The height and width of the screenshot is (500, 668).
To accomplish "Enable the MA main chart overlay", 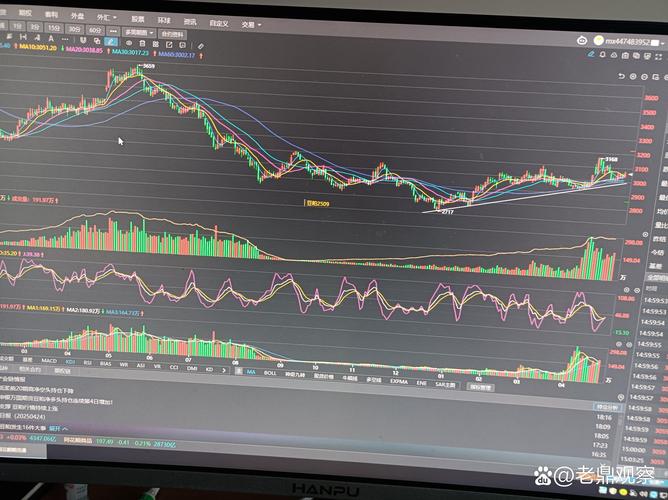I will point(251,372).
